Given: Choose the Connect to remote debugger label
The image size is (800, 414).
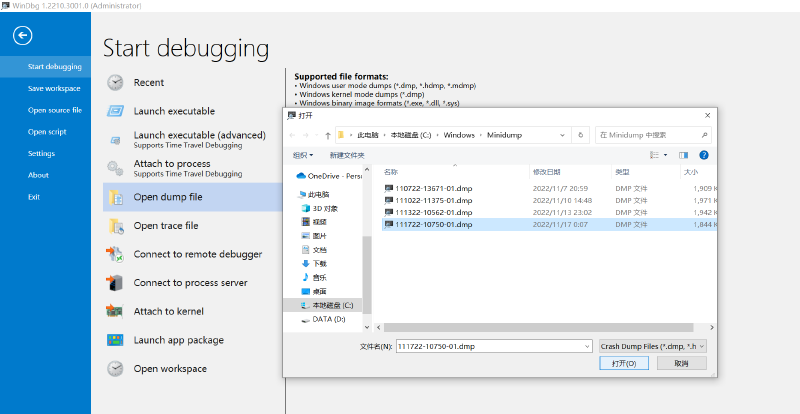Looking at the screenshot, I should [198, 254].
